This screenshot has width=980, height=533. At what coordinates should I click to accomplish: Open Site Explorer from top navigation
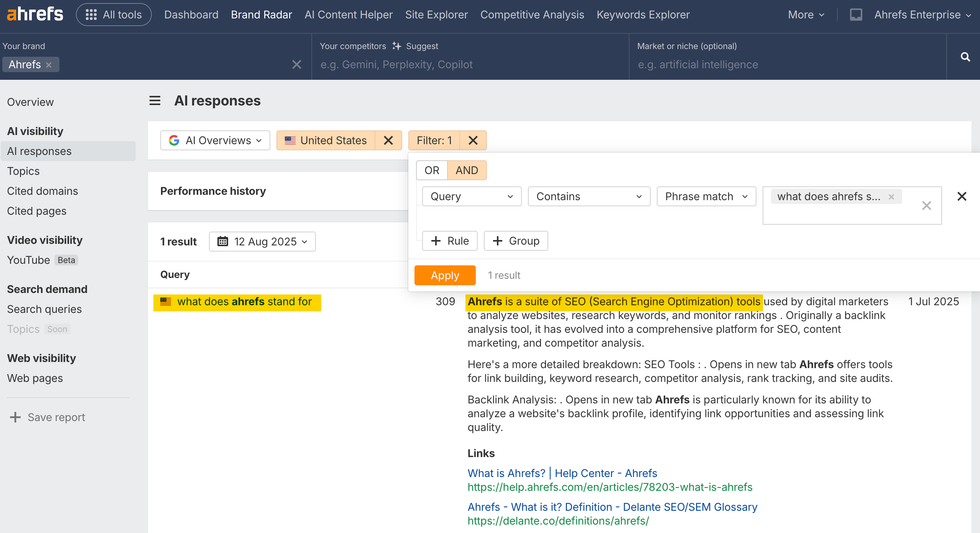[436, 15]
